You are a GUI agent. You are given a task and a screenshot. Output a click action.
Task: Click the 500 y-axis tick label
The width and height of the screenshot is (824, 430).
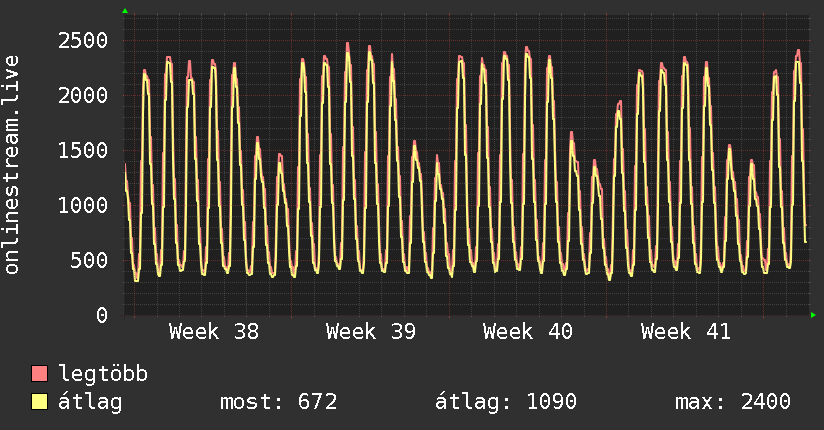click(89, 261)
